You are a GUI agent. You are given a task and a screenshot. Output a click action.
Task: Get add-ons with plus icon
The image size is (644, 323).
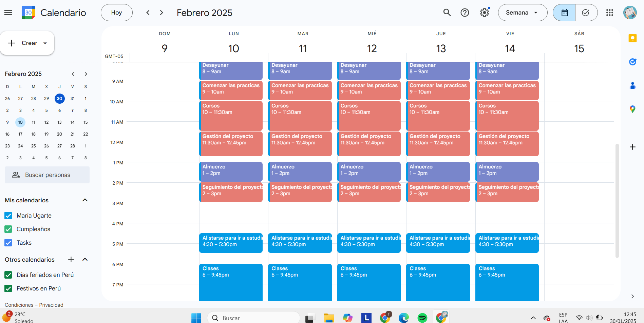tap(632, 147)
